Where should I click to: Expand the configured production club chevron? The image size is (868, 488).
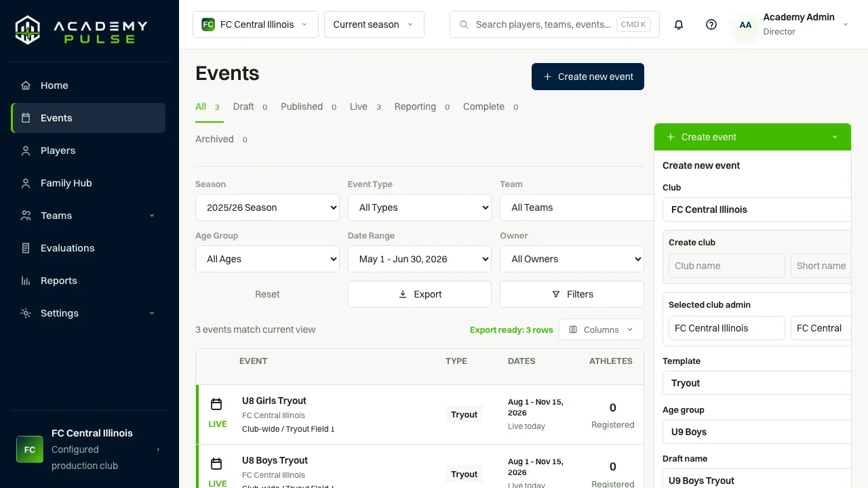pyautogui.click(x=158, y=449)
